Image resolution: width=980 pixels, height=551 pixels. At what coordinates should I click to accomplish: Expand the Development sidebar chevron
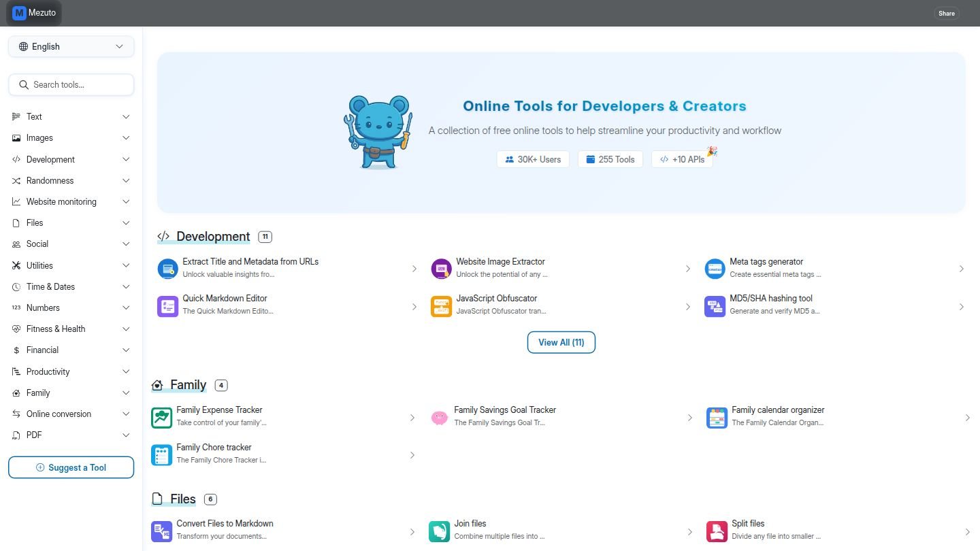pos(126,160)
